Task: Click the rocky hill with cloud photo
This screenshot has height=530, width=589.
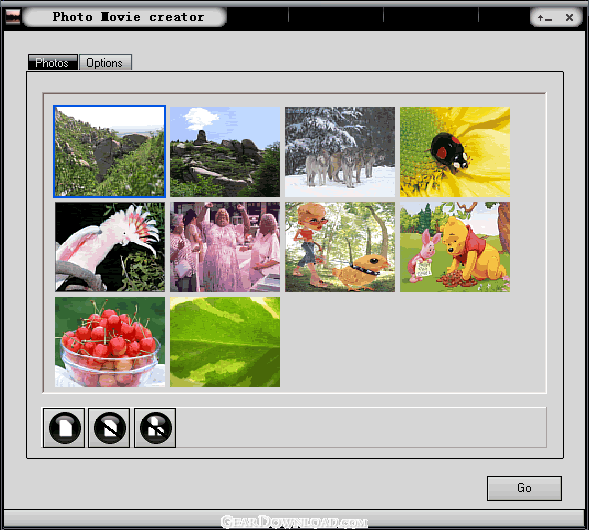Action: [225, 152]
